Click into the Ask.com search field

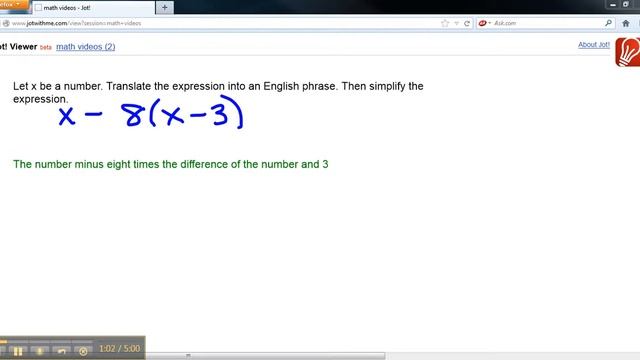pyautogui.click(x=547, y=23)
